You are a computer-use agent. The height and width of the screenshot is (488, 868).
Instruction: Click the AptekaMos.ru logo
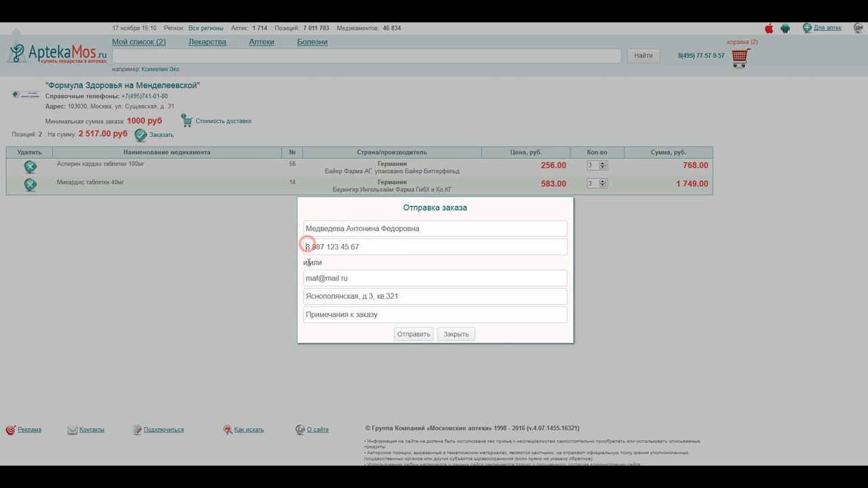[57, 54]
